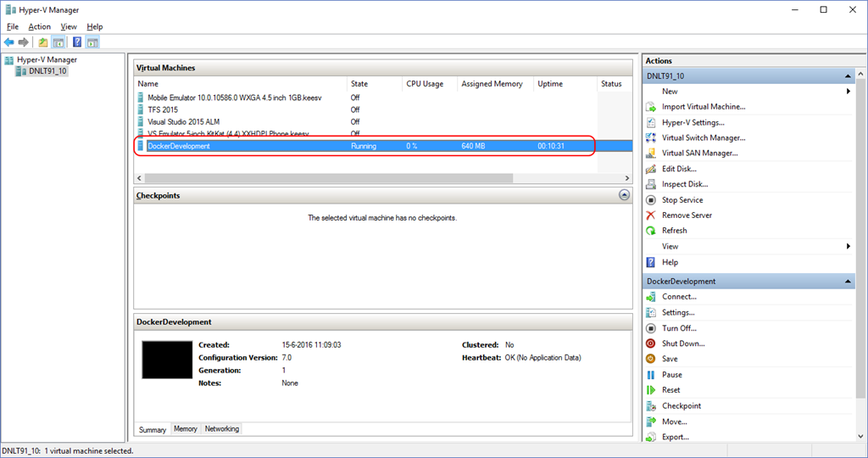Sort by the State column header

374,84
